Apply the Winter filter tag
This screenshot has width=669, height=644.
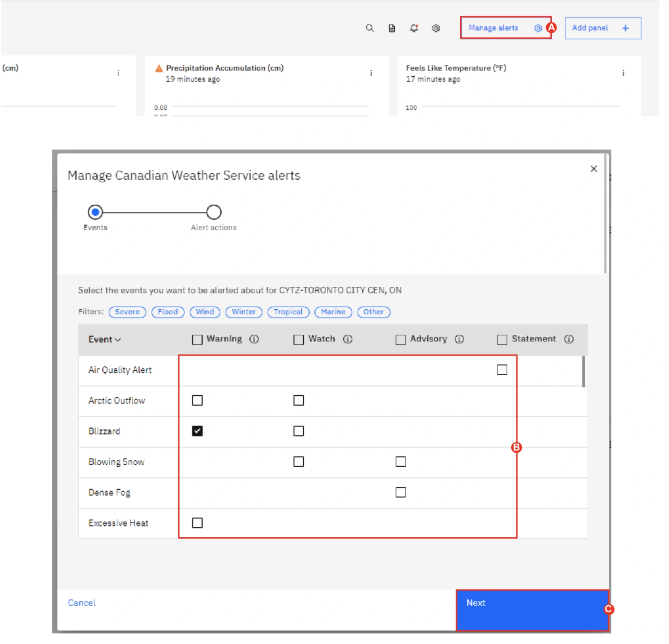(x=244, y=312)
